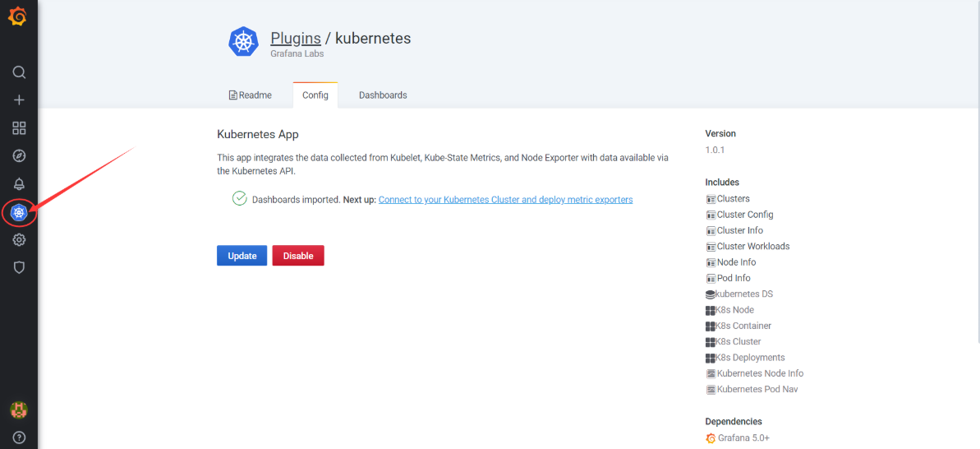This screenshot has height=449, width=980.
Task: Open the Help question mark icon
Action: pyautogui.click(x=20, y=437)
